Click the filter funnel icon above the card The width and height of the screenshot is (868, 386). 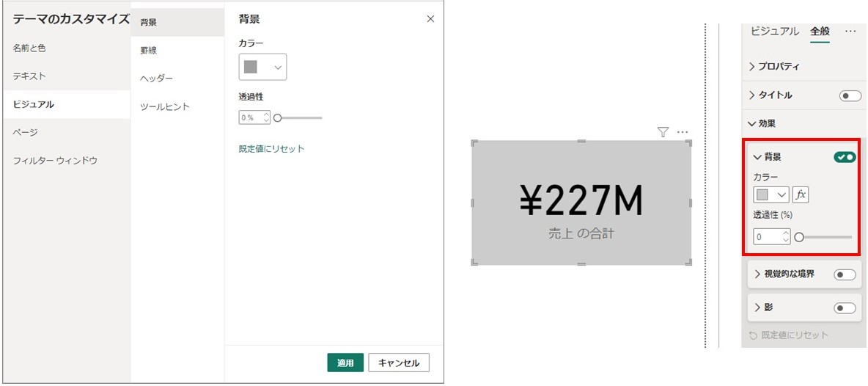(663, 132)
